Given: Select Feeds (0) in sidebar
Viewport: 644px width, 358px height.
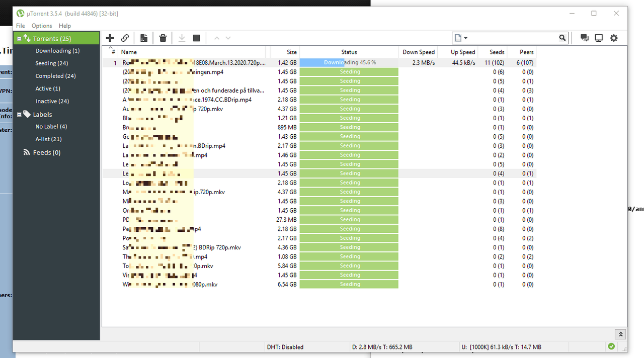Looking at the screenshot, I should point(47,152).
